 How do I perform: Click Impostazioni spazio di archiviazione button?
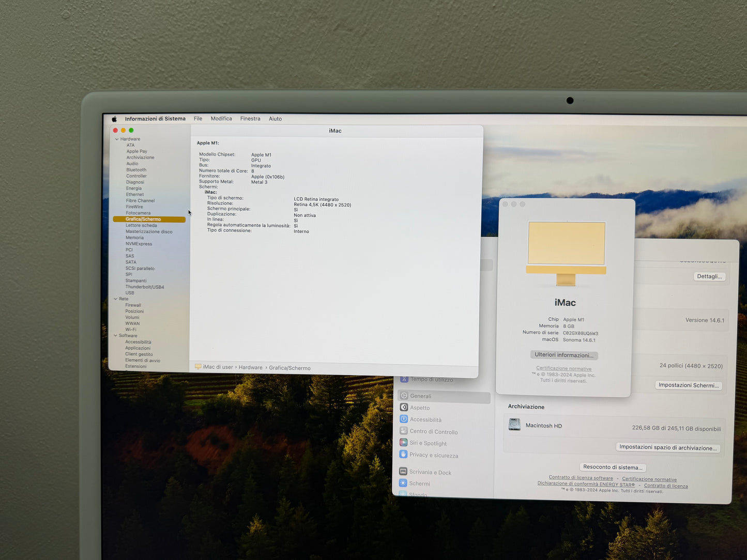(x=668, y=447)
